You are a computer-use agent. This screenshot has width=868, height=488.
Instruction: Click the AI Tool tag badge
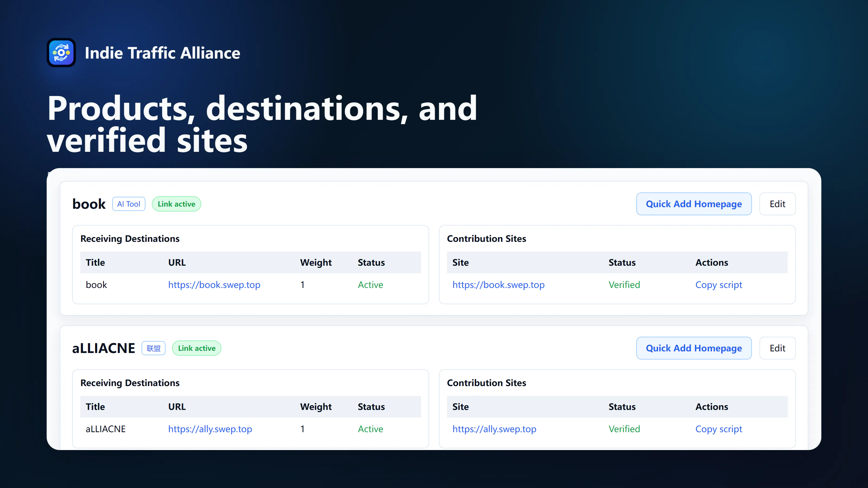(129, 204)
